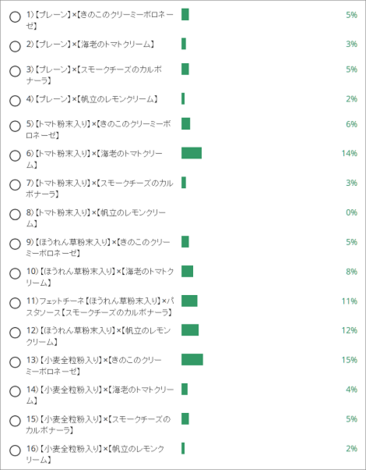Image resolution: width=366 pixels, height=470 pixels.
Task: Select option 3 プレーン×スモークチーズのカルボナーラ
Action: pyautogui.click(x=15, y=71)
